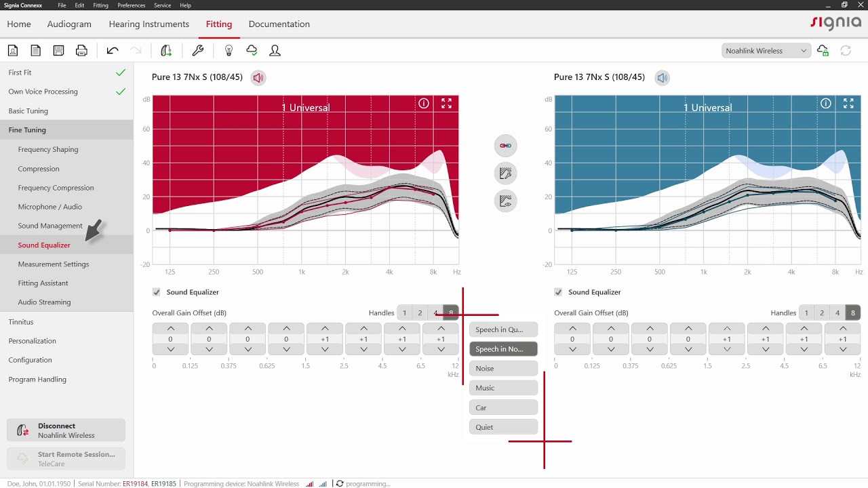Mute the right (blue) hearing instrument

point(663,78)
